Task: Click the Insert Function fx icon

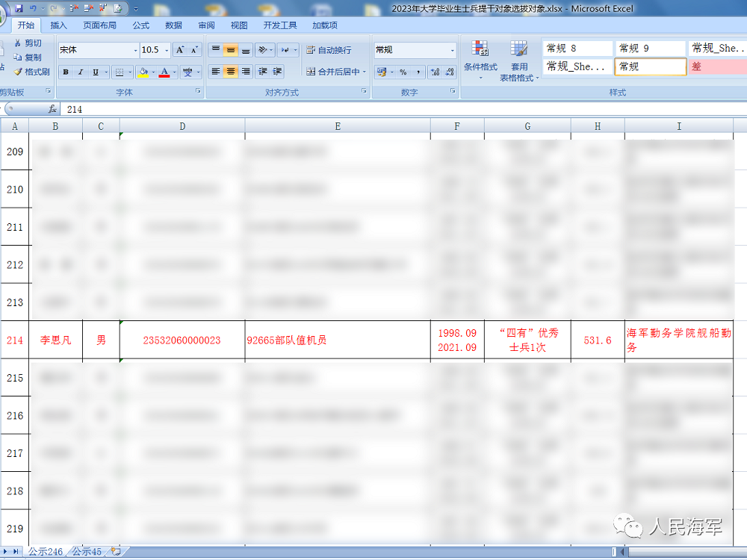Action: pyautogui.click(x=52, y=109)
